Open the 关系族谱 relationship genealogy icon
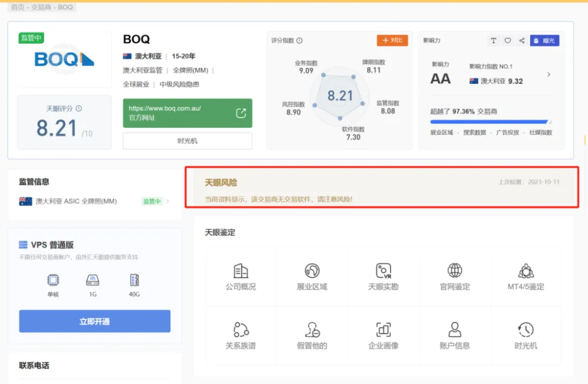Image resolution: width=588 pixels, height=384 pixels. (241, 330)
